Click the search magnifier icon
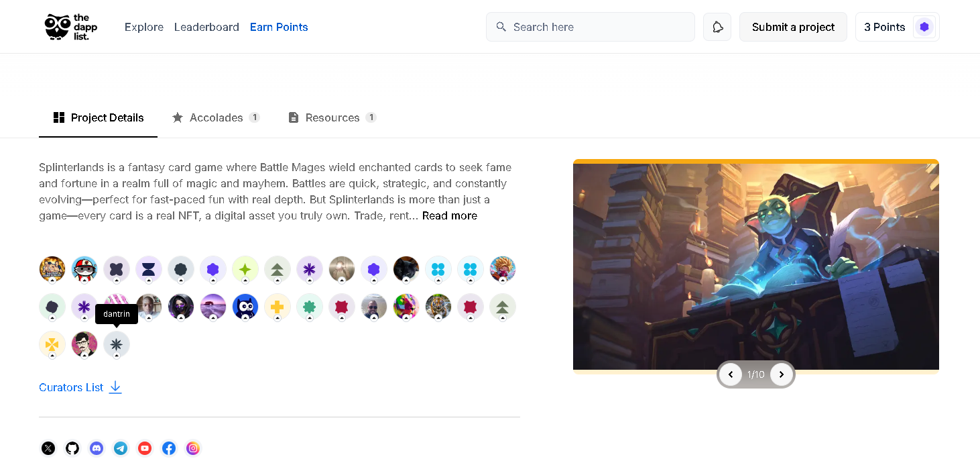This screenshot has height=461, width=980. pos(501,27)
